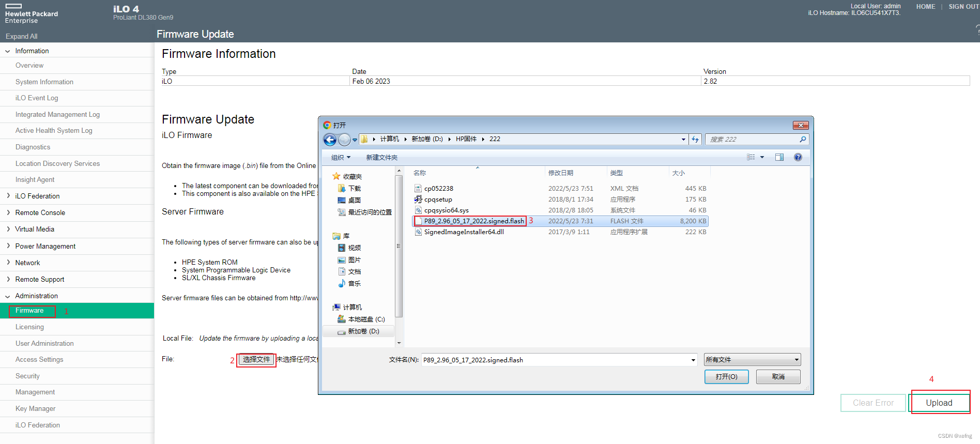Expand the Remote Console section

(x=8, y=212)
